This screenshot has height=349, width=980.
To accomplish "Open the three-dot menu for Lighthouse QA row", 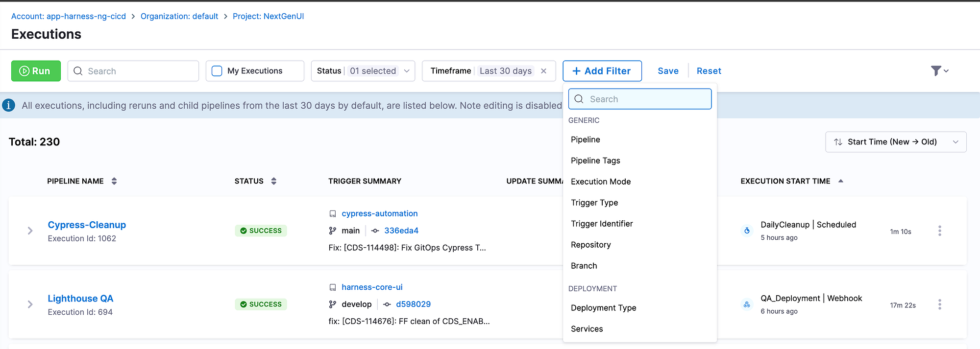I will pyautogui.click(x=939, y=304).
